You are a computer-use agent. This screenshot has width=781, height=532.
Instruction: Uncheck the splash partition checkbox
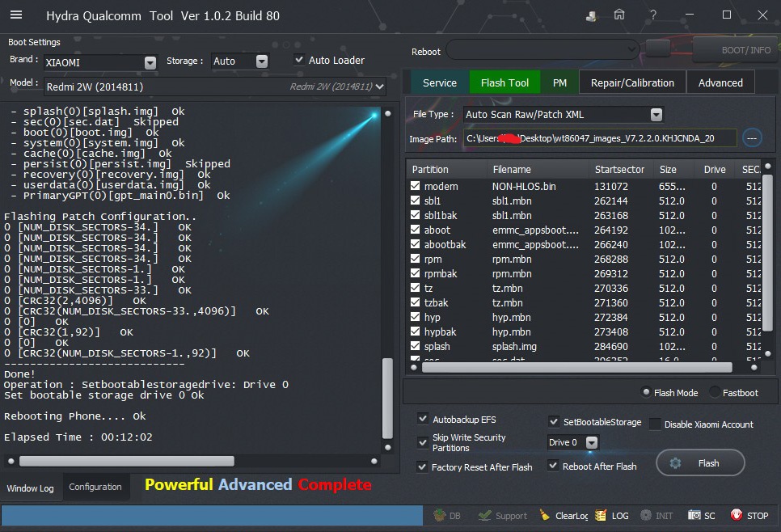click(415, 346)
